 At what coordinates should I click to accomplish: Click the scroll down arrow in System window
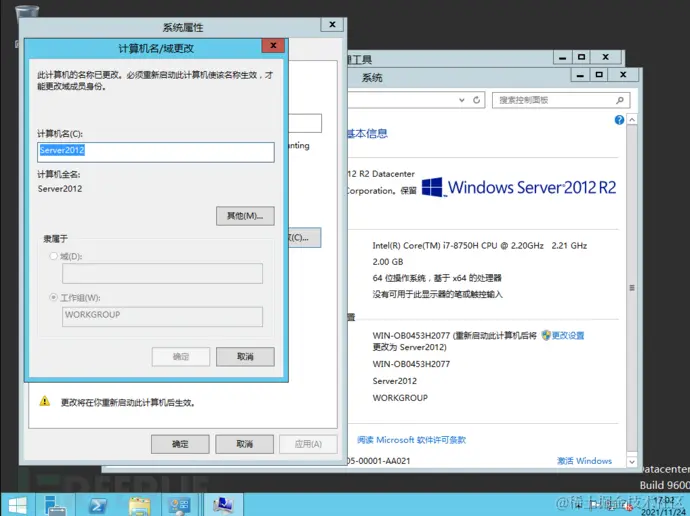coord(632,462)
